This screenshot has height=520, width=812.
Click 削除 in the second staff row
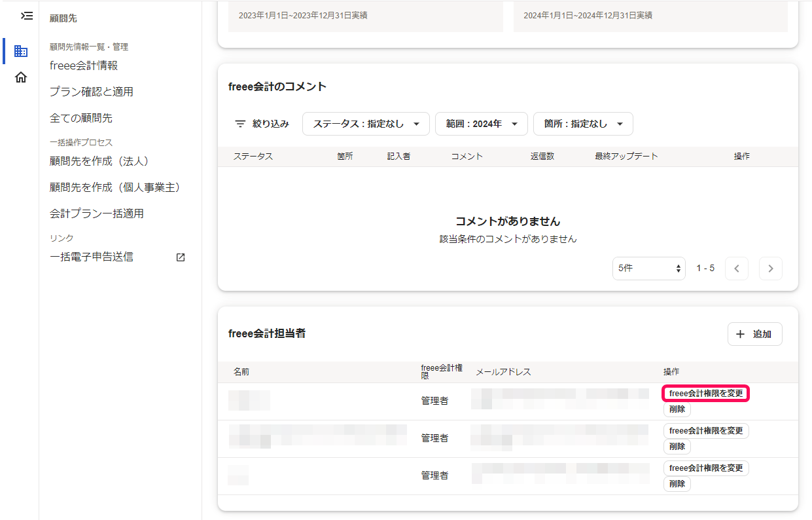[677, 447]
